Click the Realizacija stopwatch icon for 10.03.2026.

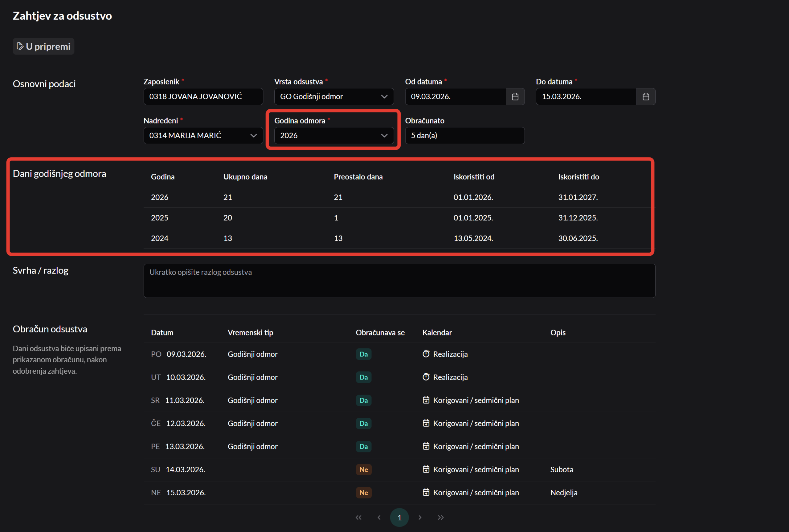click(426, 377)
